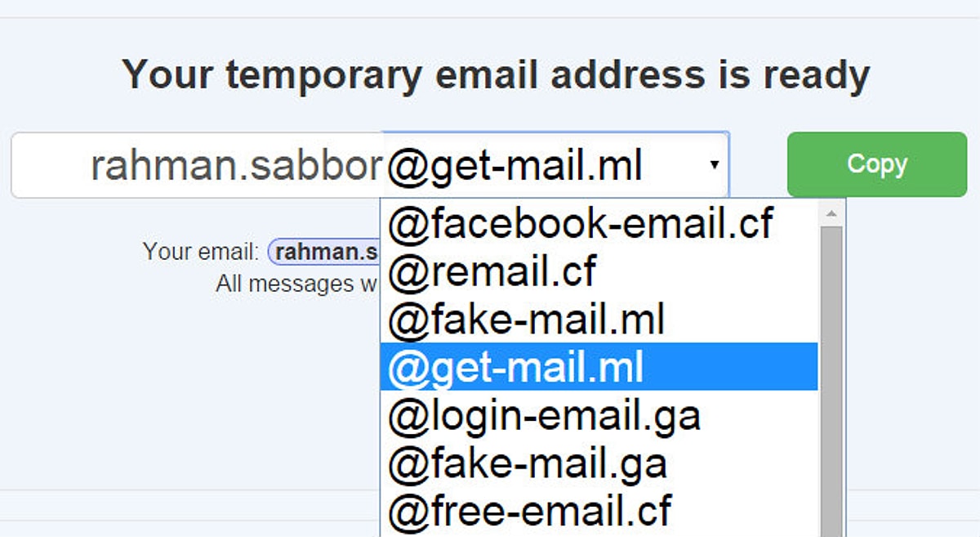Click the bold rahman.s email badge
Image resolution: width=980 pixels, height=537 pixels.
[325, 252]
